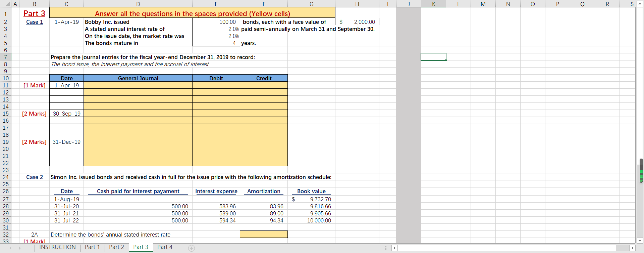
Task: Click the 31-Dec-19 date cell
Action: (66, 142)
